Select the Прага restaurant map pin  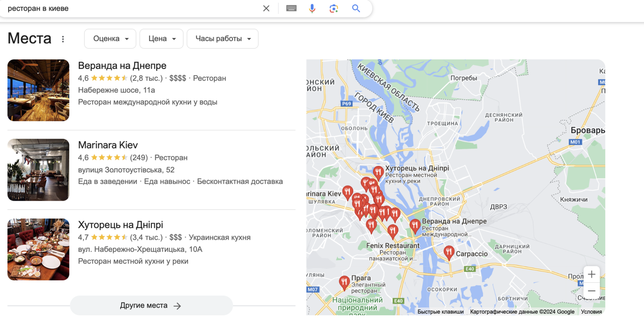pos(344,283)
